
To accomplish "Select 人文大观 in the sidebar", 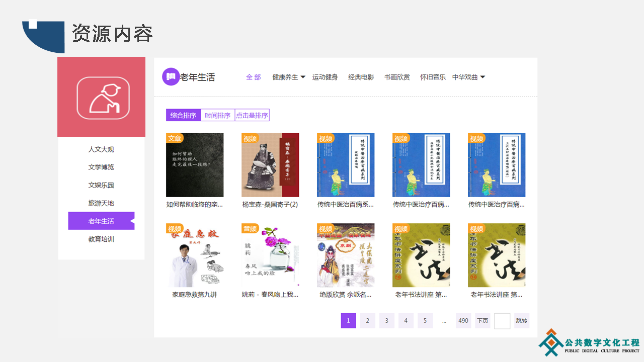I will [101, 149].
